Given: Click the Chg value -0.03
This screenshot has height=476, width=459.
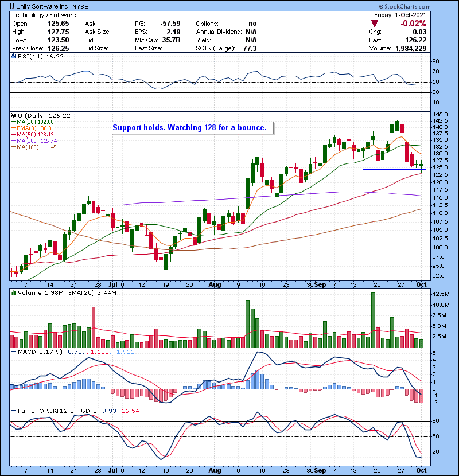Looking at the screenshot, I should 419,32.
